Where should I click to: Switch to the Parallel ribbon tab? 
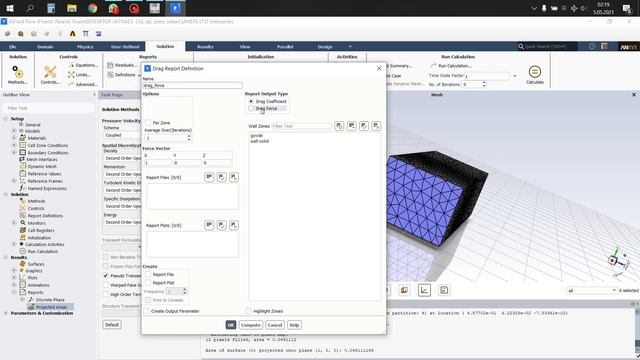(285, 47)
